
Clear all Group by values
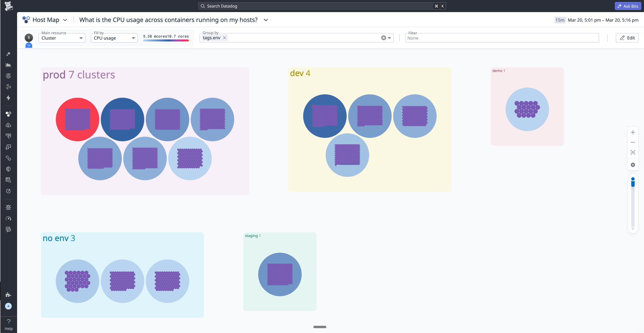tap(384, 38)
